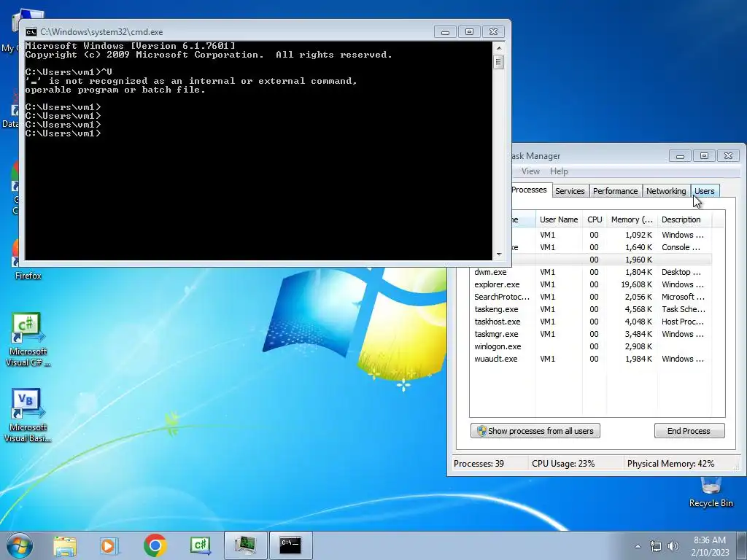Sort by the Memory column header

632,219
